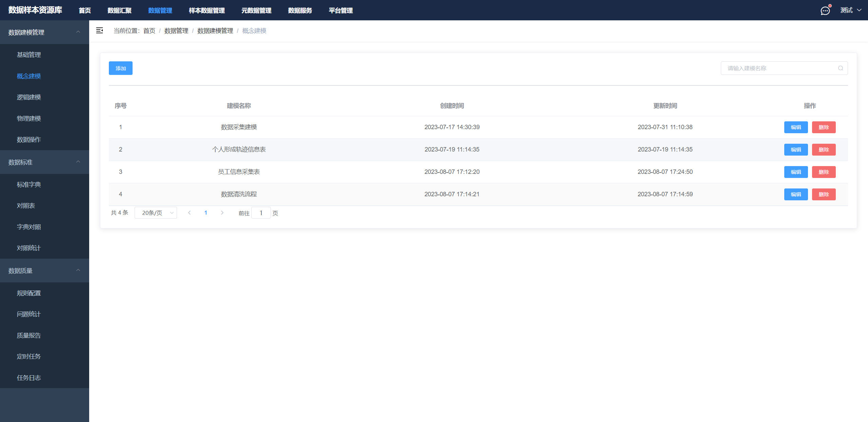Open the 测试 user dropdown

[x=851, y=10]
